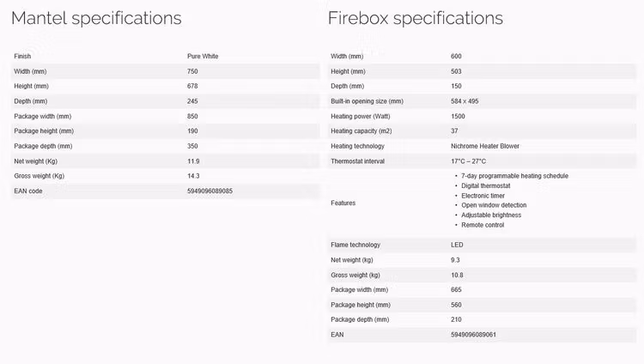The image size is (644, 364).
Task: Click the Thermostat interval 17°C – 27°C value
Action: coord(468,161)
